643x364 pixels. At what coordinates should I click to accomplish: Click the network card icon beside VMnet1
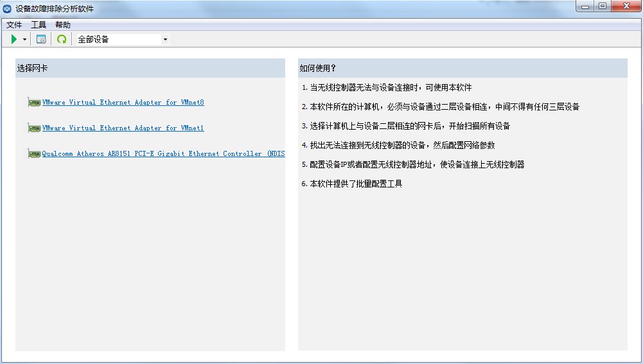point(35,128)
